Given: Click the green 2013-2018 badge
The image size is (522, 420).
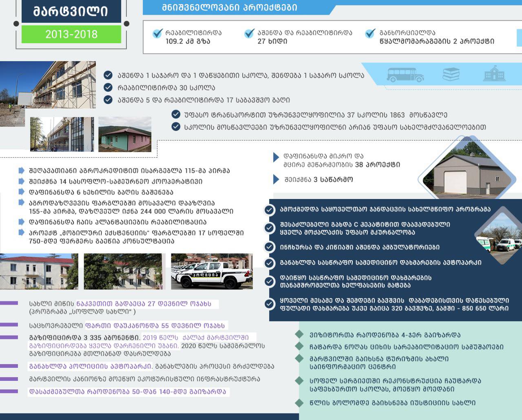Looking at the screenshot, I should point(71,34).
